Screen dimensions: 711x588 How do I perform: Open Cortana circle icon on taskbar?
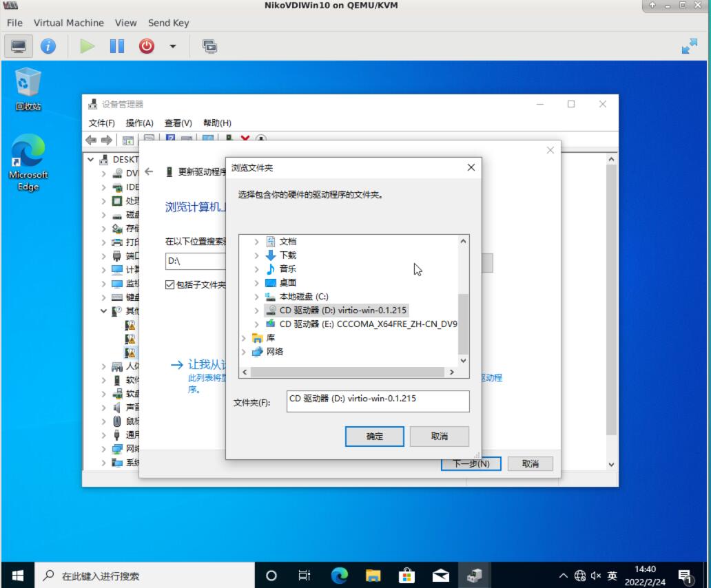pyautogui.click(x=271, y=576)
